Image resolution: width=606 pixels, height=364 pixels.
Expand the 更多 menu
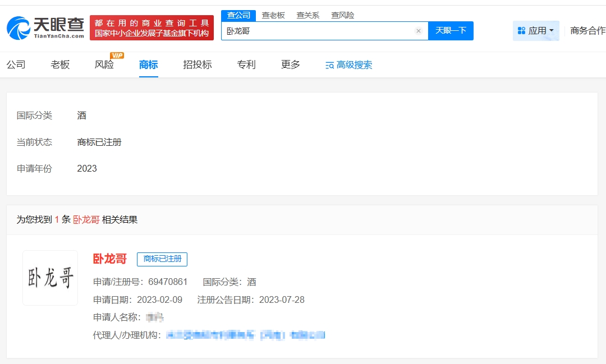pyautogui.click(x=291, y=64)
